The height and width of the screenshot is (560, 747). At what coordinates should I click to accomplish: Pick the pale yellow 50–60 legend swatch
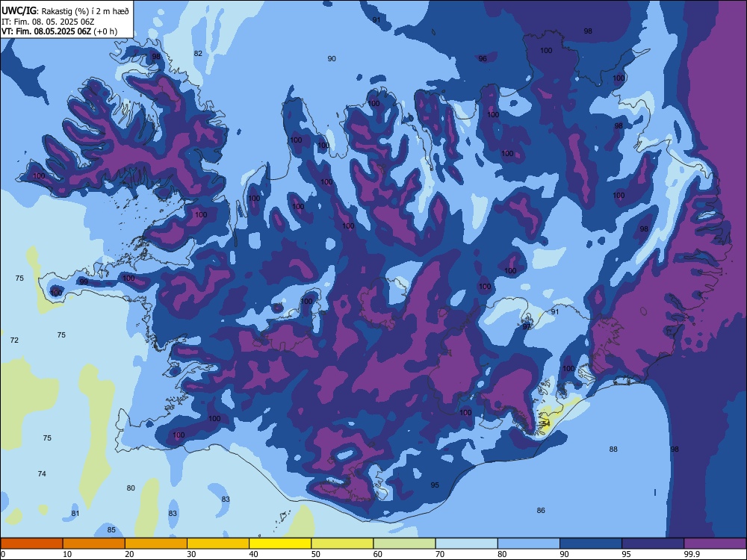[342, 544]
